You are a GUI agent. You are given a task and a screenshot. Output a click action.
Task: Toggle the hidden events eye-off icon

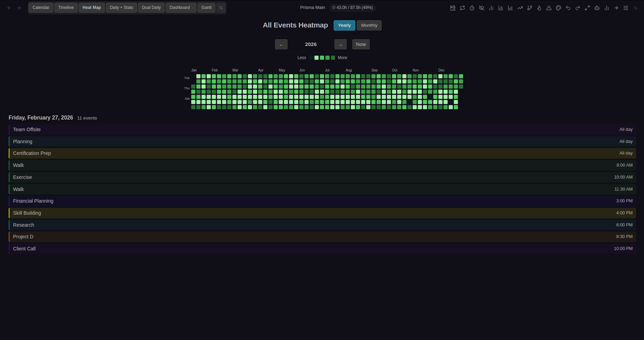coord(482,8)
